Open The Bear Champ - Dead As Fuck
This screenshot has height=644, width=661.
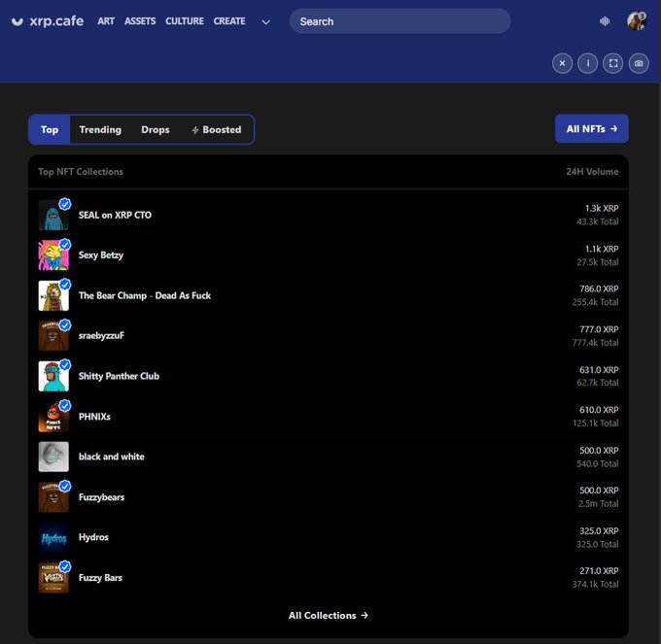[145, 295]
